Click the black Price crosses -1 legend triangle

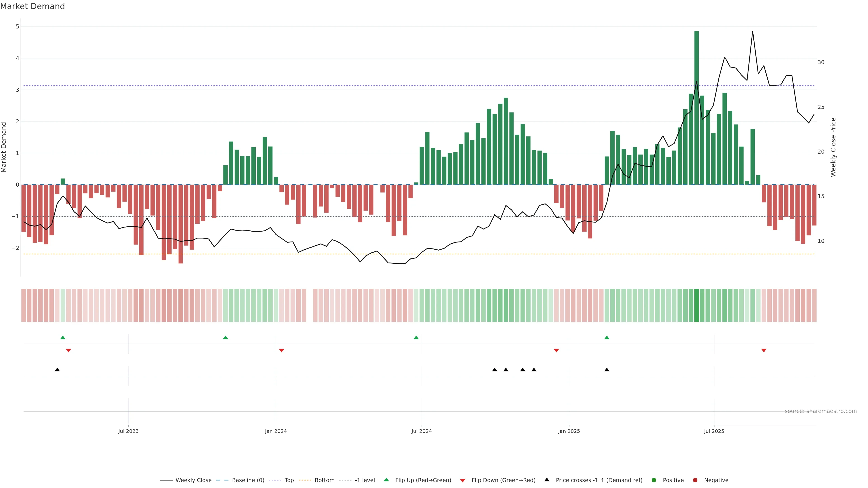[547, 480]
